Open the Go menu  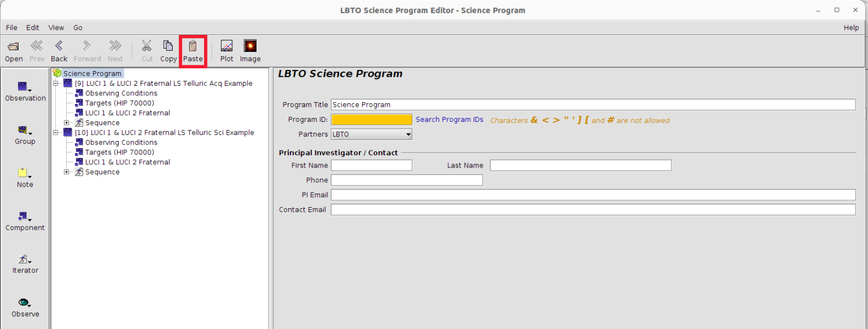77,28
